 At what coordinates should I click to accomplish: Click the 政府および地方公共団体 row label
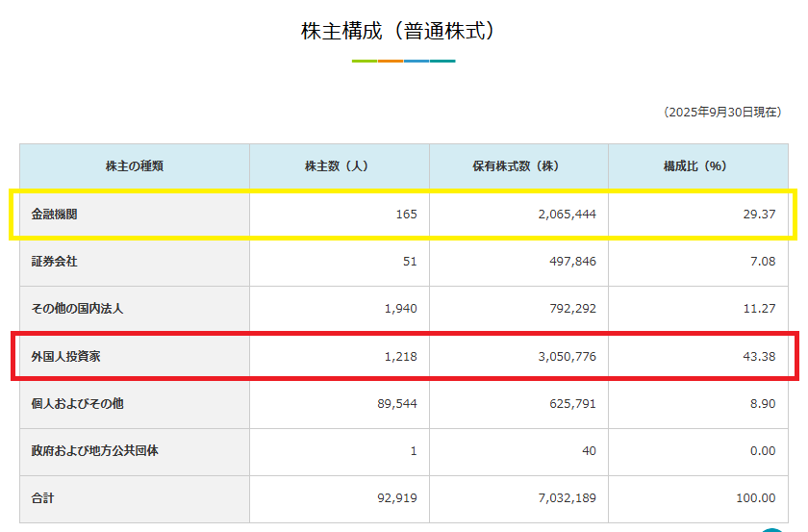click(94, 451)
